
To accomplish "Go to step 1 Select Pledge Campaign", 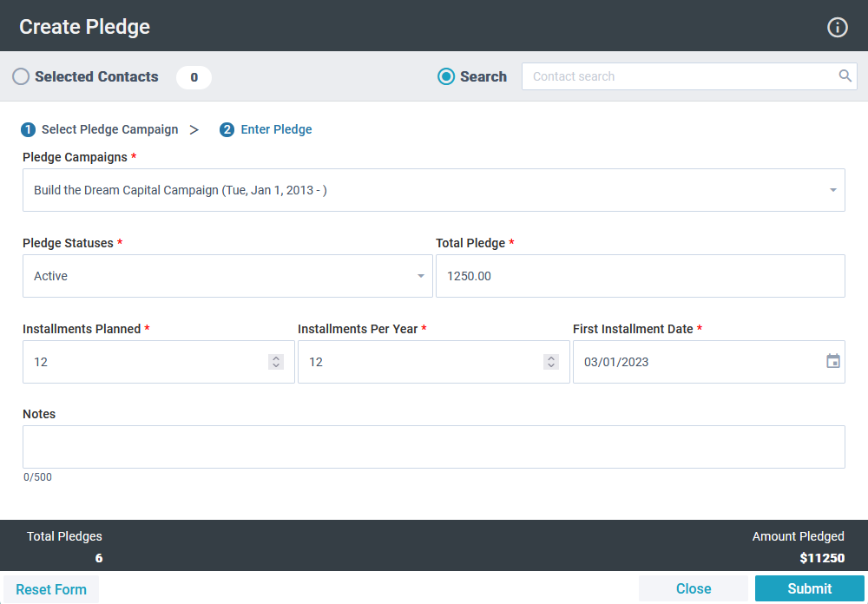I will [x=100, y=129].
